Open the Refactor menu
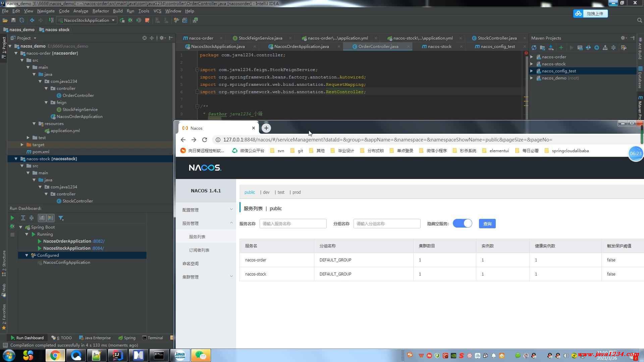 tap(101, 11)
